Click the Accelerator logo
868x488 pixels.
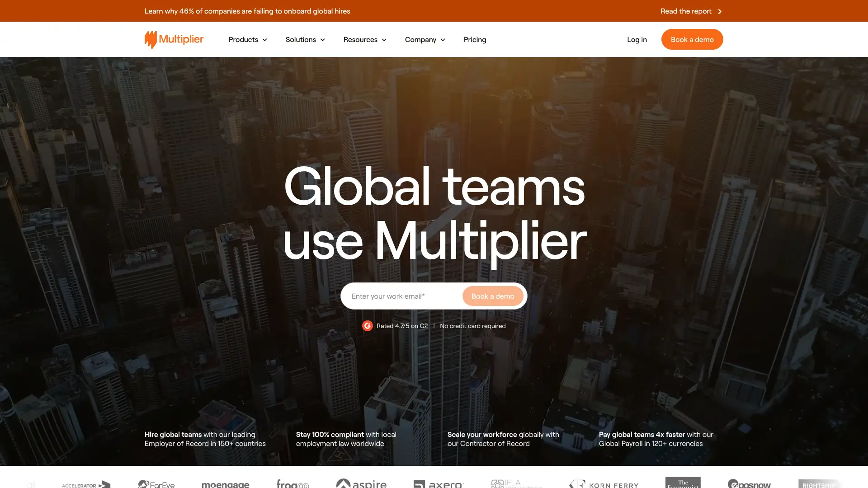coord(86,484)
